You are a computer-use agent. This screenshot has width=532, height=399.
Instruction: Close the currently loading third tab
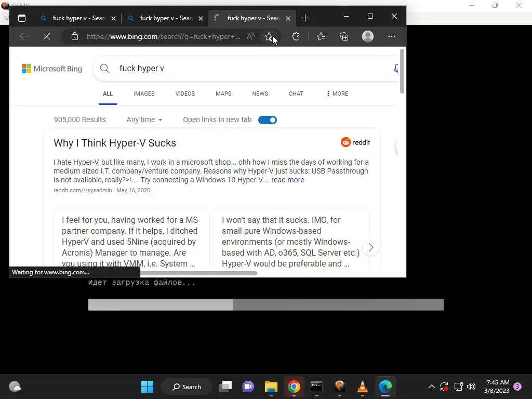click(288, 18)
